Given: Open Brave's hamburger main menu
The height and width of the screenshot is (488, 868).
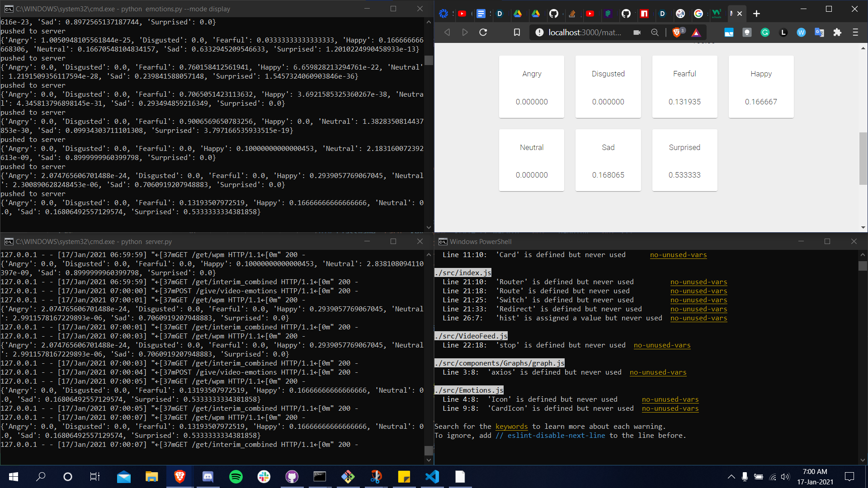Looking at the screenshot, I should [x=855, y=32].
